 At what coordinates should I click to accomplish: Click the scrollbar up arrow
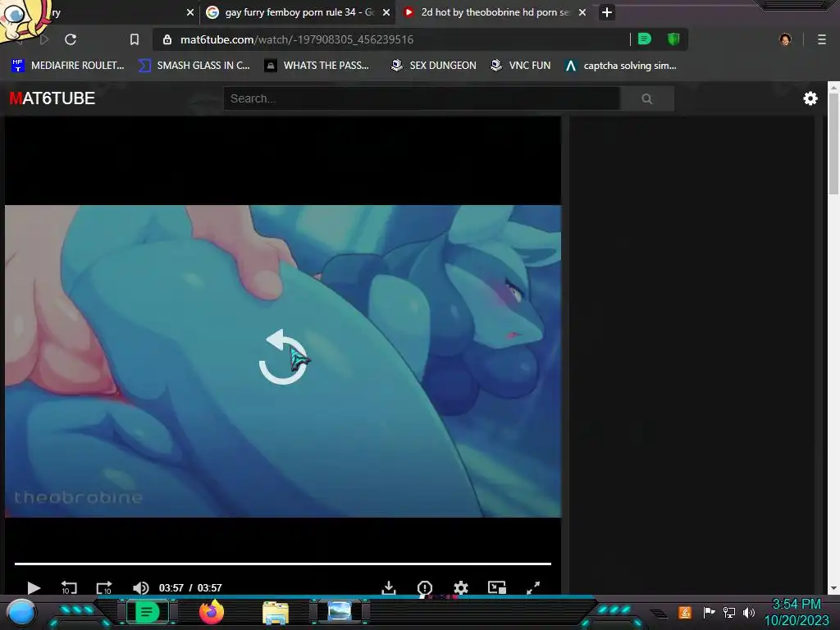pyautogui.click(x=833, y=86)
